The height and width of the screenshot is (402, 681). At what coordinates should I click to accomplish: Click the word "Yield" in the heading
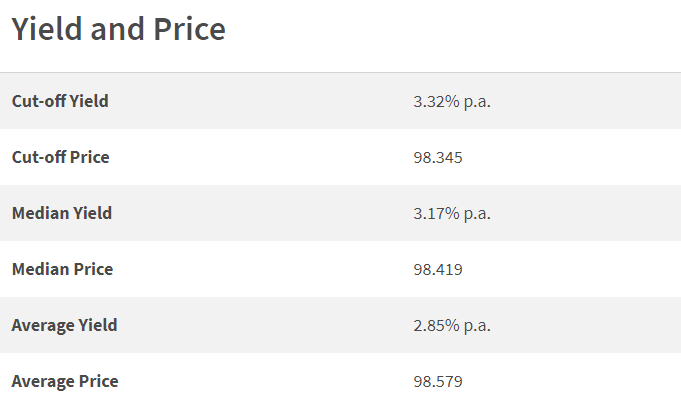(46, 30)
